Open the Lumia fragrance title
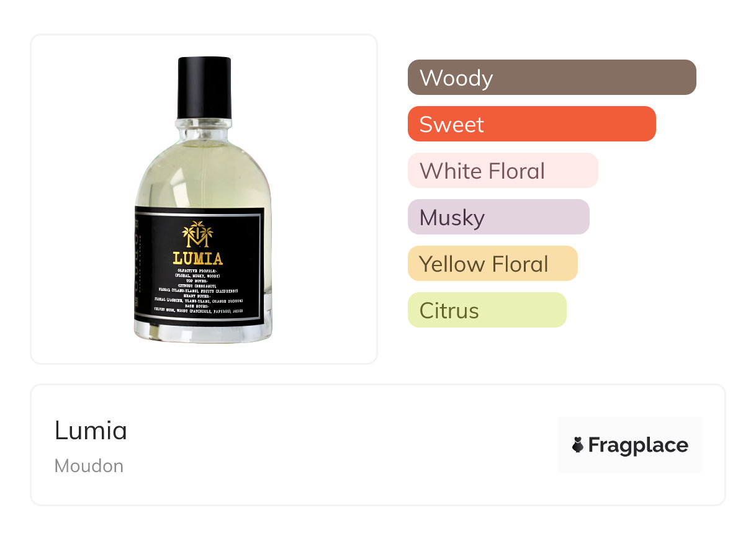 point(91,431)
